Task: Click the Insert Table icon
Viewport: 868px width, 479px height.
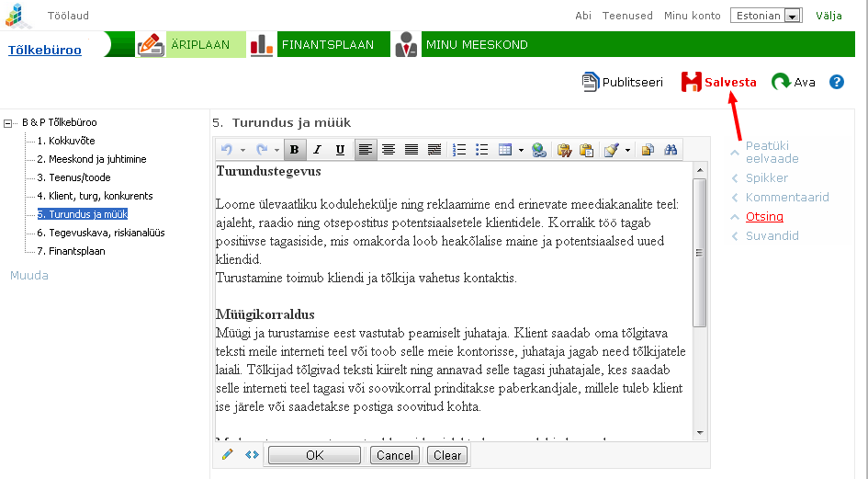Action: tap(505, 150)
